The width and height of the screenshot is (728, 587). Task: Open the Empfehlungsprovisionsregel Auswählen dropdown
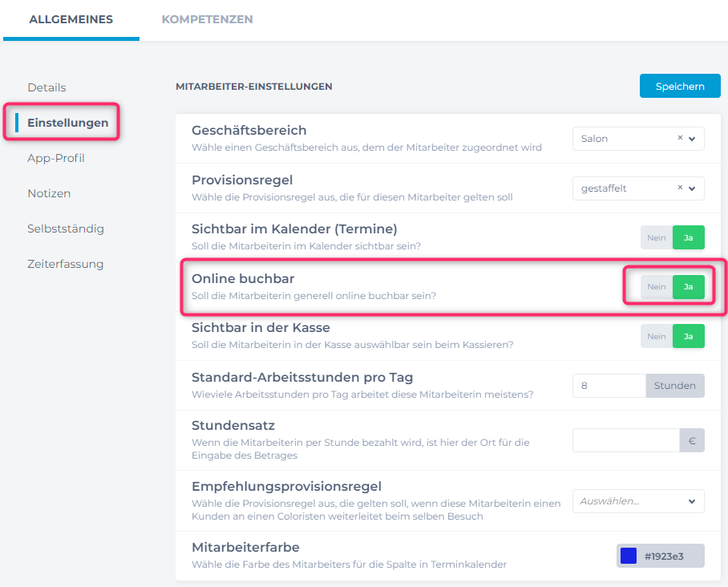click(x=637, y=501)
